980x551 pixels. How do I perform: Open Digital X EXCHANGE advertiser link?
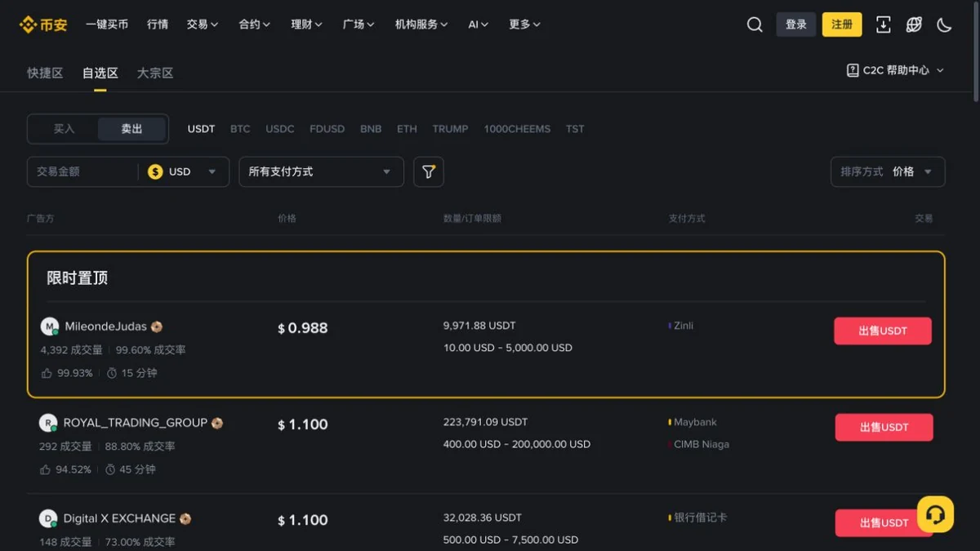pyautogui.click(x=119, y=518)
